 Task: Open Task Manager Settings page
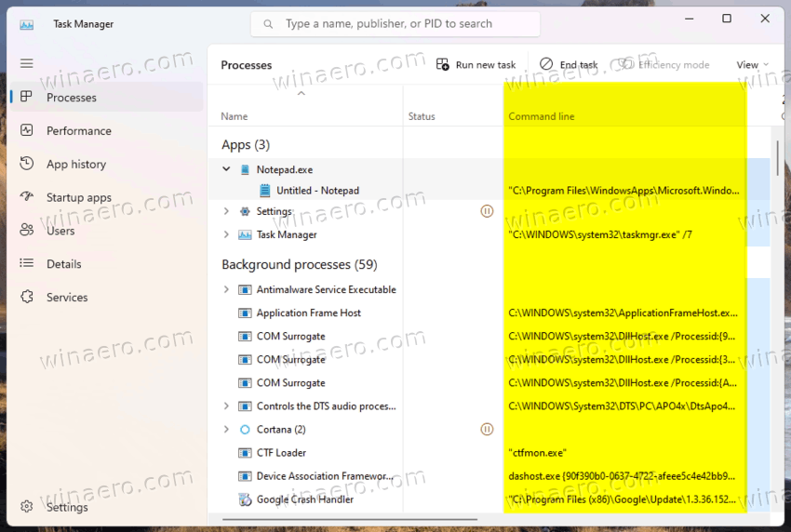[x=107, y=507]
